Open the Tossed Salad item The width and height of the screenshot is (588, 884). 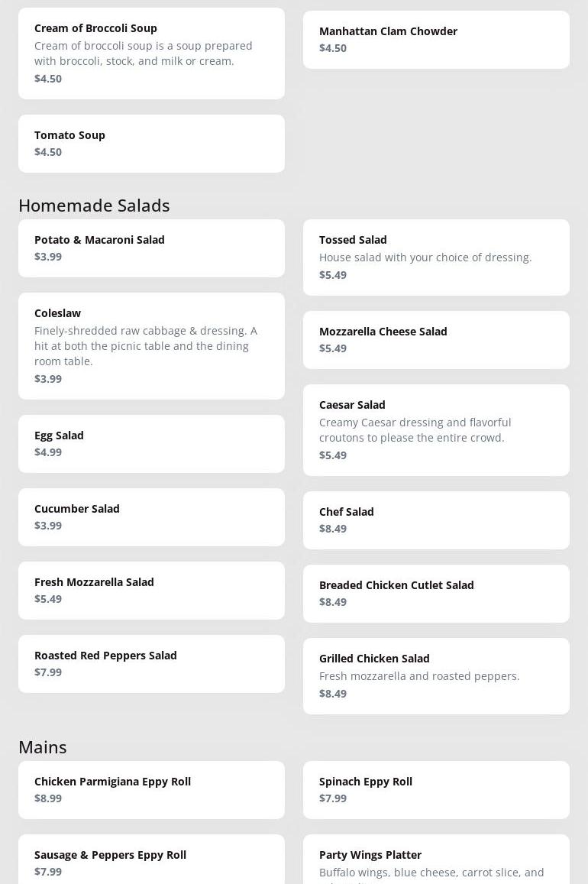[436, 257]
